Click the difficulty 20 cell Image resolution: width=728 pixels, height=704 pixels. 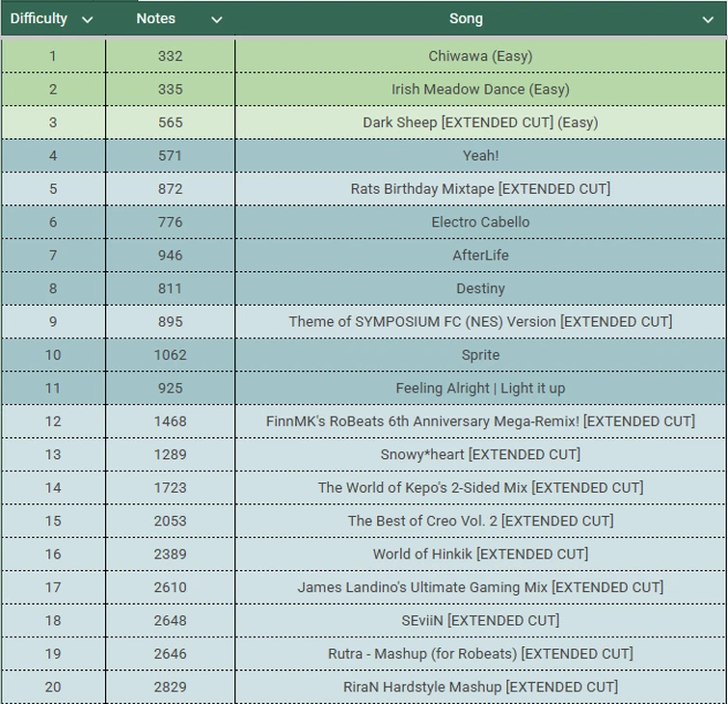(53, 687)
